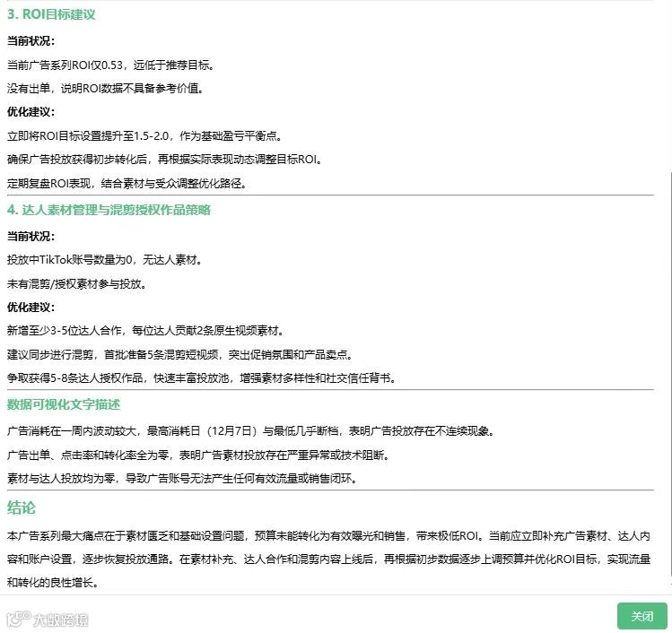Click line '立即将ROI目标设置提升至1.5-2.0'
672x633 pixels.
(x=87, y=136)
